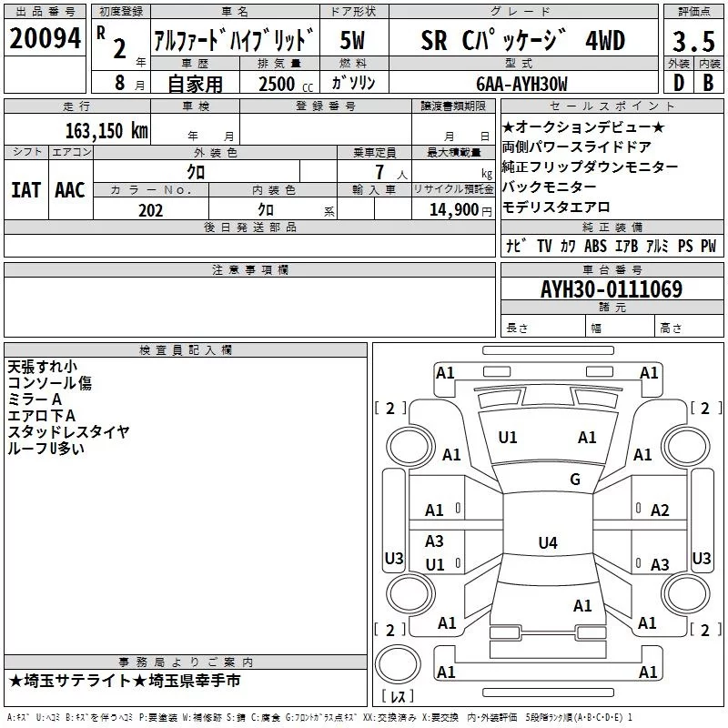The width and height of the screenshot is (728, 728).
Task: Click the interior grade B
Action: point(709,83)
